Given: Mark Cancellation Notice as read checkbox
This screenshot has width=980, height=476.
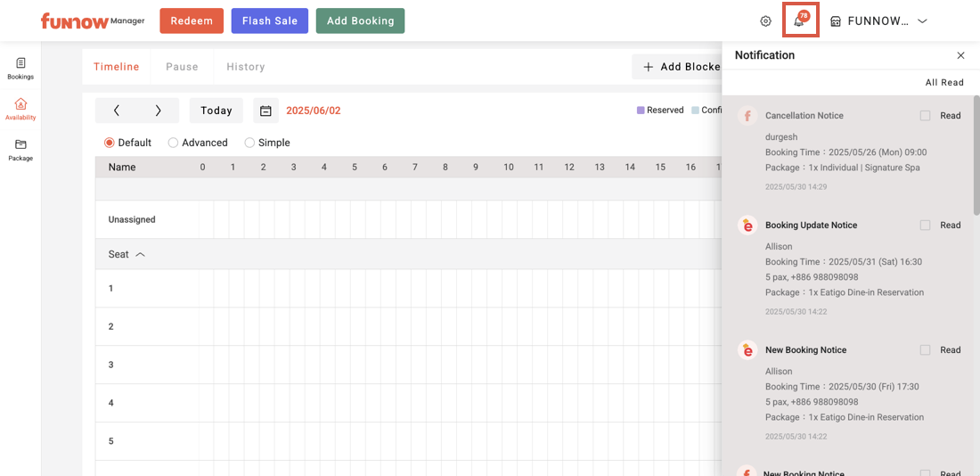Looking at the screenshot, I should click(x=925, y=116).
